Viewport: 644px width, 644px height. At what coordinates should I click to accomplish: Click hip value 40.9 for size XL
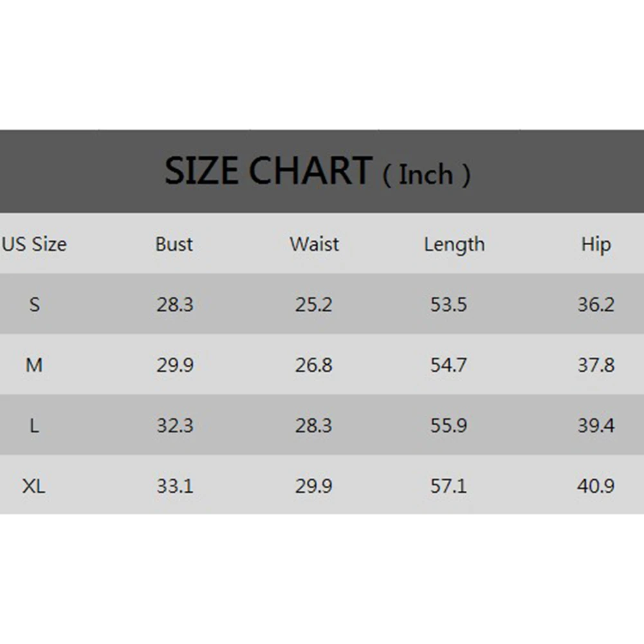point(596,486)
